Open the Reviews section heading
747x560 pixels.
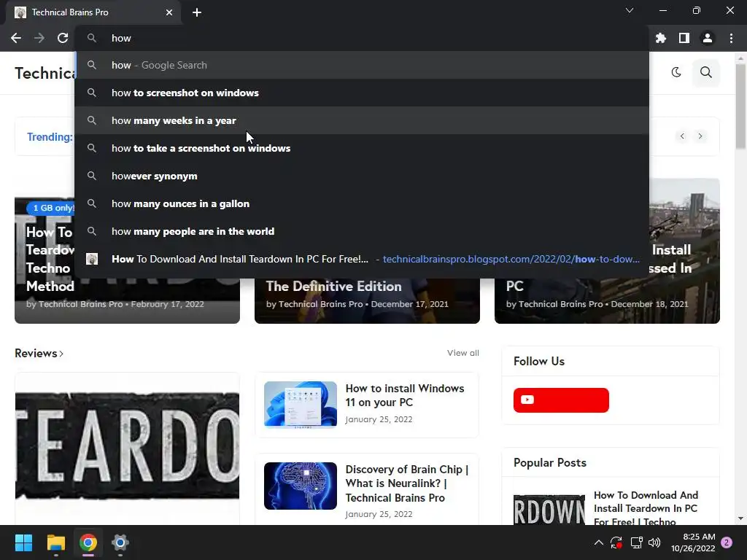pyautogui.click(x=39, y=354)
